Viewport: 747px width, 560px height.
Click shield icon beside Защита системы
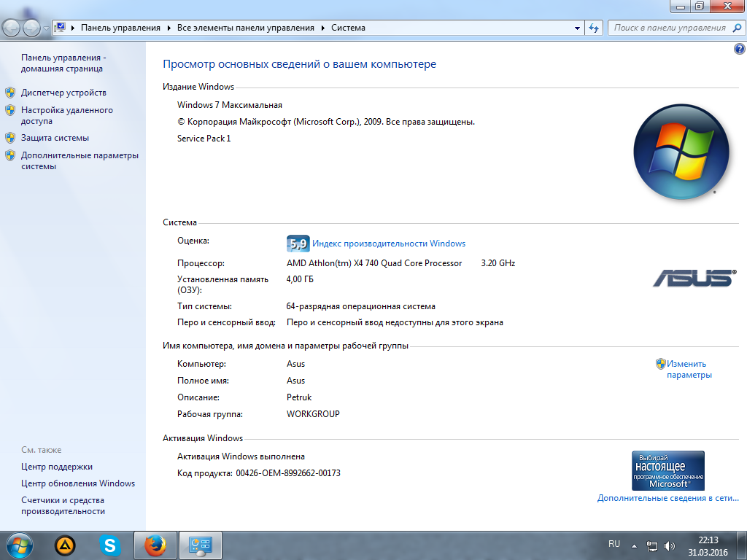(x=10, y=138)
